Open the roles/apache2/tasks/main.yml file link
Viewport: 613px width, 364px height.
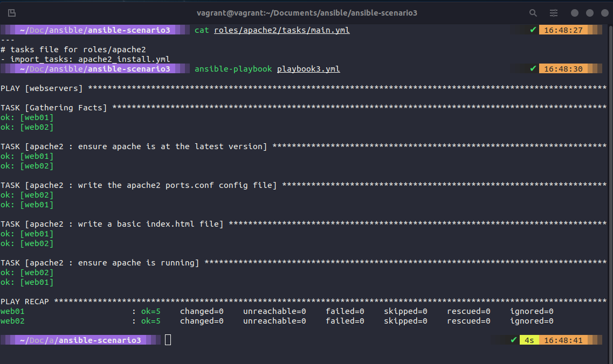pyautogui.click(x=282, y=30)
